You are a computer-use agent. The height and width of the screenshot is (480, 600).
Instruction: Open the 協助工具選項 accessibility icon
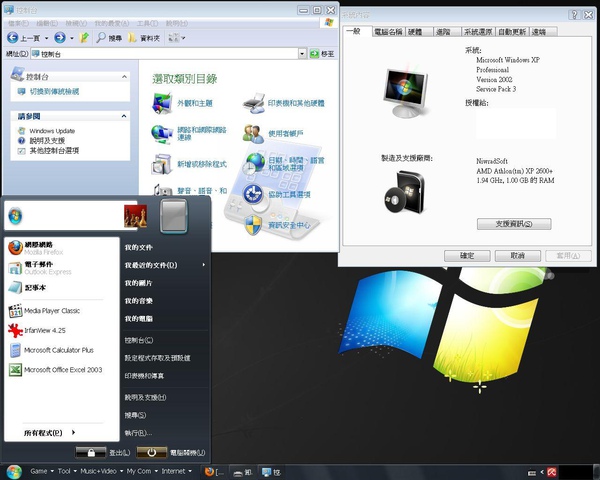[253, 194]
